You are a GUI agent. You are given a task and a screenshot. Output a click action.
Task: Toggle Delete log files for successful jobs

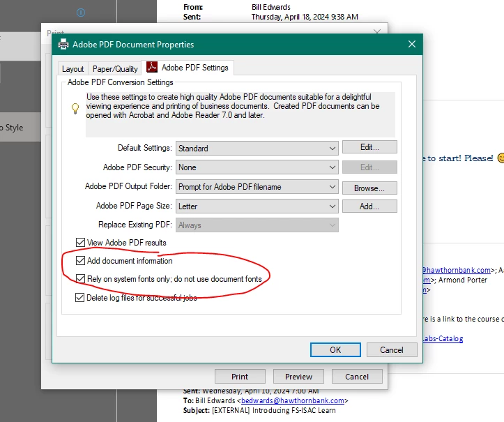pos(79,298)
